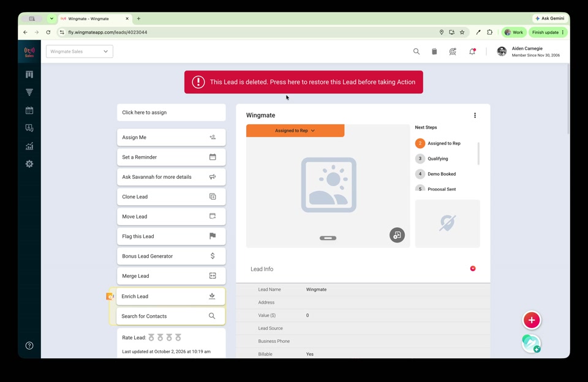This screenshot has width=588, height=382.
Task: Open the calendar sidebar icon
Action: tap(29, 110)
